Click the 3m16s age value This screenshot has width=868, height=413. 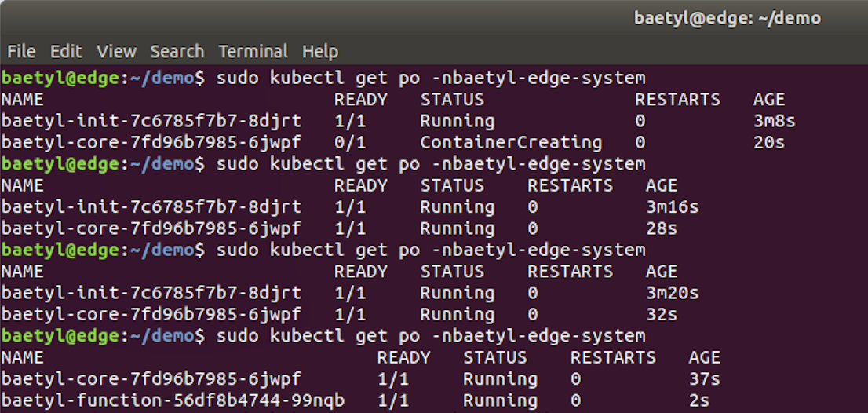tap(672, 207)
